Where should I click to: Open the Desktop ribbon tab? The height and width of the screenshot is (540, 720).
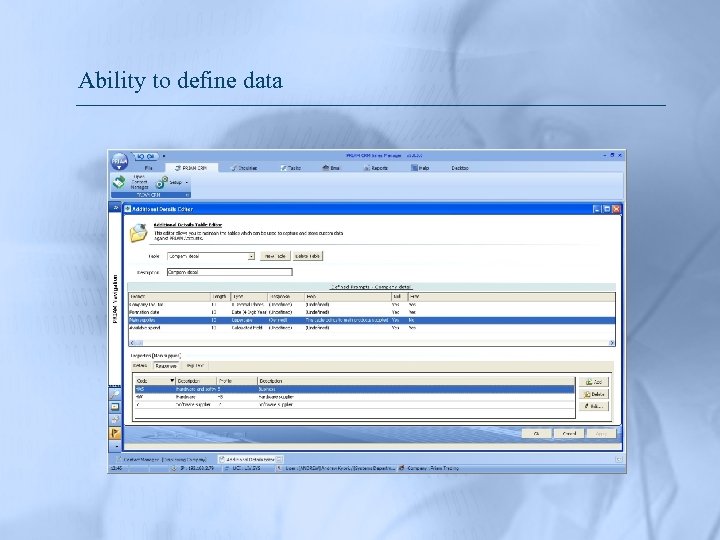[x=460, y=168]
